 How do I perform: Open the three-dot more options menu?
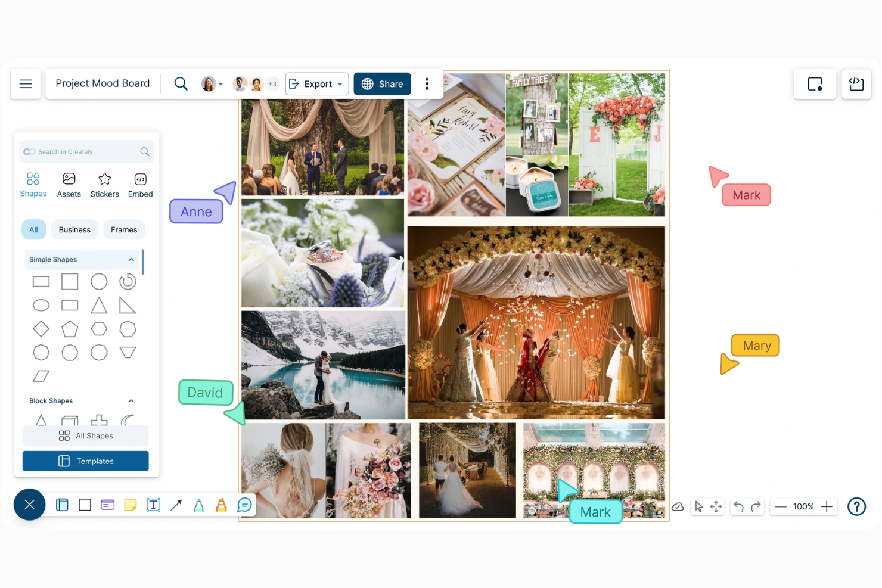click(x=427, y=83)
